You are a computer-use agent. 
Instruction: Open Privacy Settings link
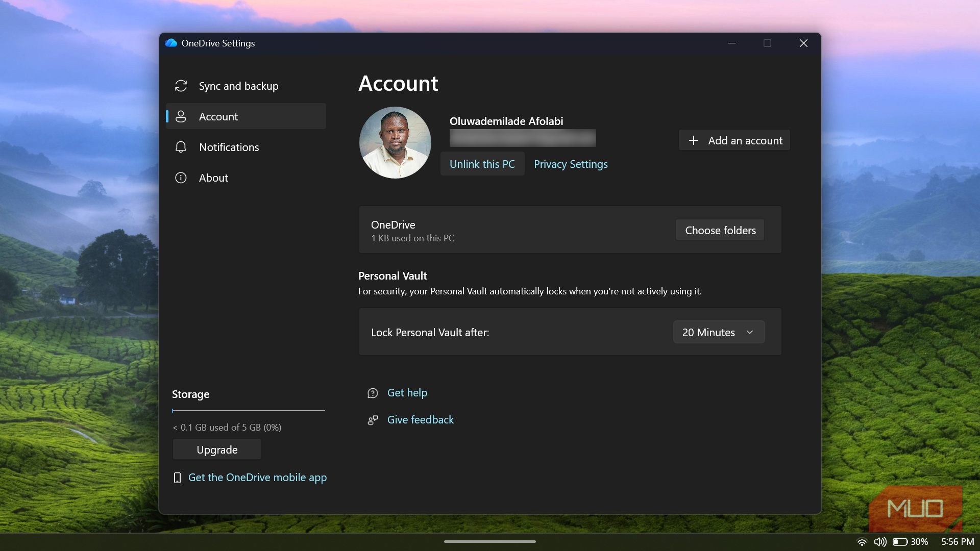click(x=571, y=164)
